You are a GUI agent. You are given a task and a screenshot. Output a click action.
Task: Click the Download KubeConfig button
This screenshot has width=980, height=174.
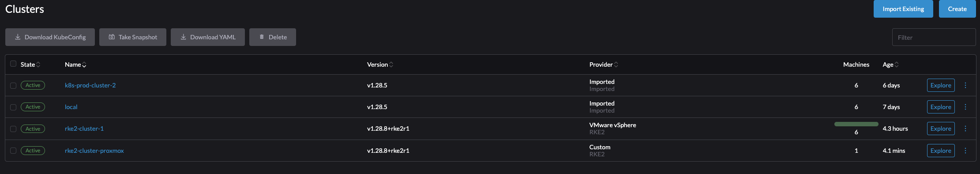[x=50, y=37]
